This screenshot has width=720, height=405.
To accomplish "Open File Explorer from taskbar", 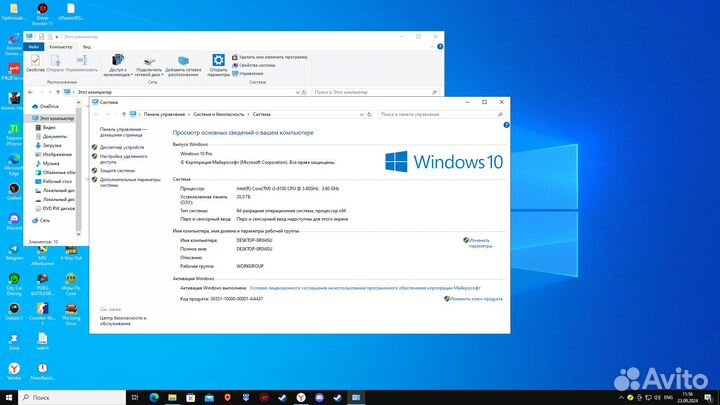I will pos(172,398).
